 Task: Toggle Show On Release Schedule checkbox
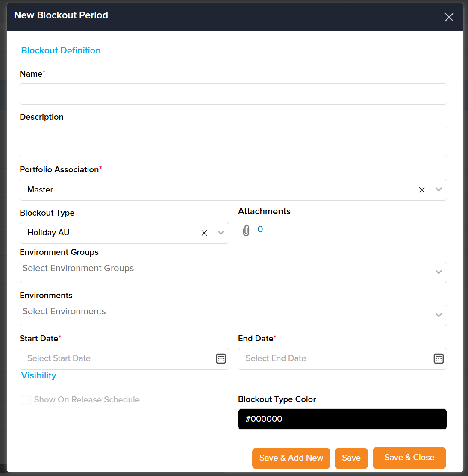(x=26, y=400)
